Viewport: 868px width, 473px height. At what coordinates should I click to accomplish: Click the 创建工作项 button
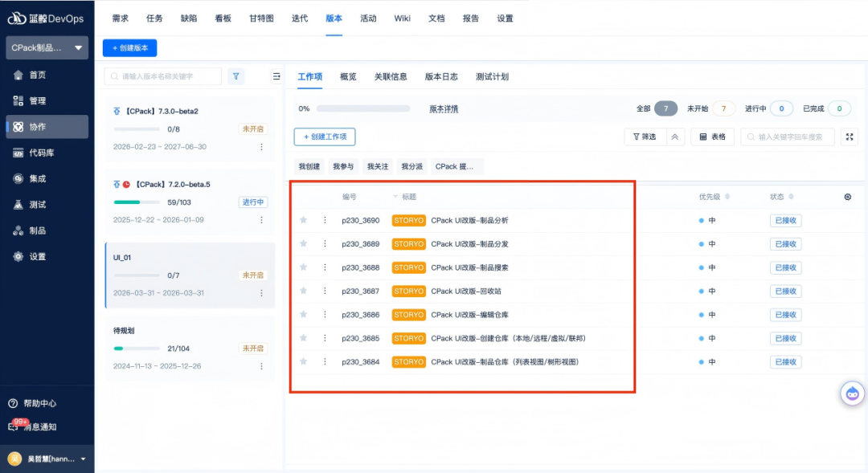pyautogui.click(x=325, y=137)
